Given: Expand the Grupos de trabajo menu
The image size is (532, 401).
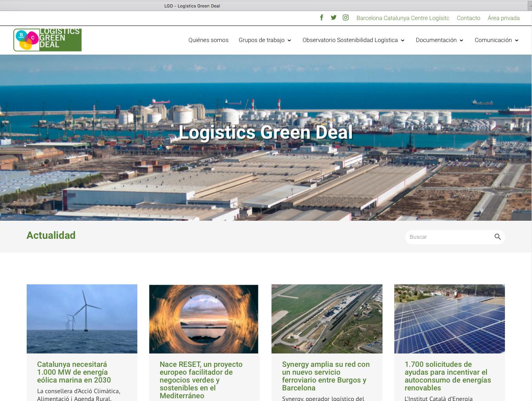Looking at the screenshot, I should 265,40.
